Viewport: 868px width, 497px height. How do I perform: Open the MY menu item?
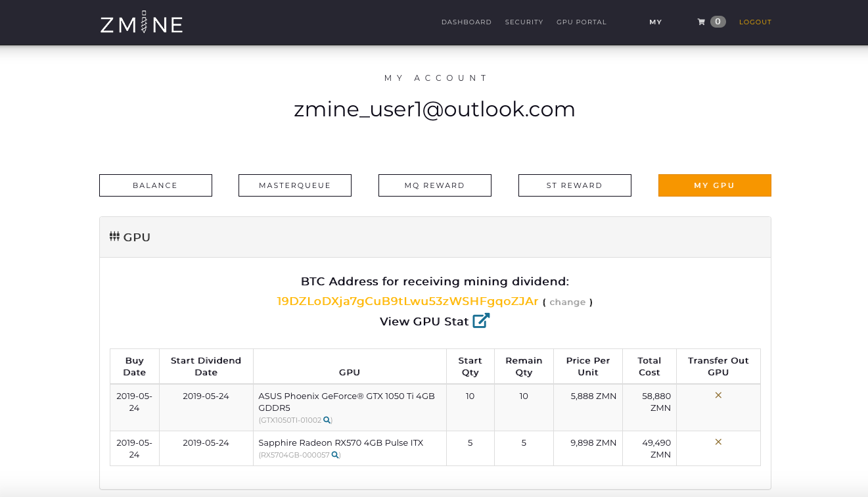point(656,22)
